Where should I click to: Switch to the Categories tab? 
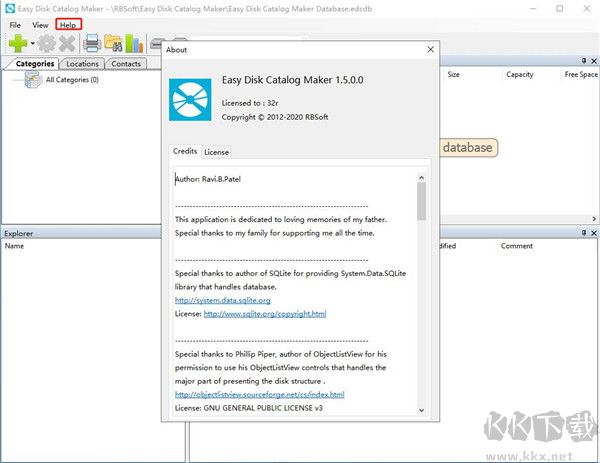(x=35, y=64)
